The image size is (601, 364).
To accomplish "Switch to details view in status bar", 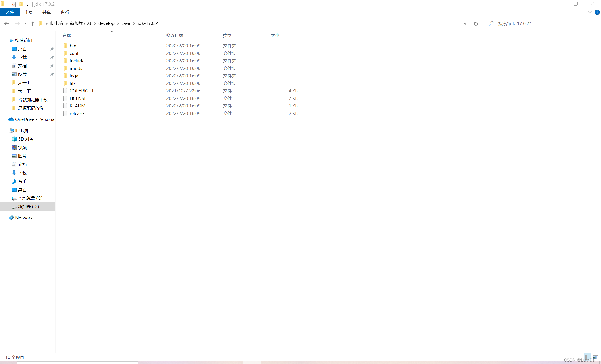I will point(587,357).
